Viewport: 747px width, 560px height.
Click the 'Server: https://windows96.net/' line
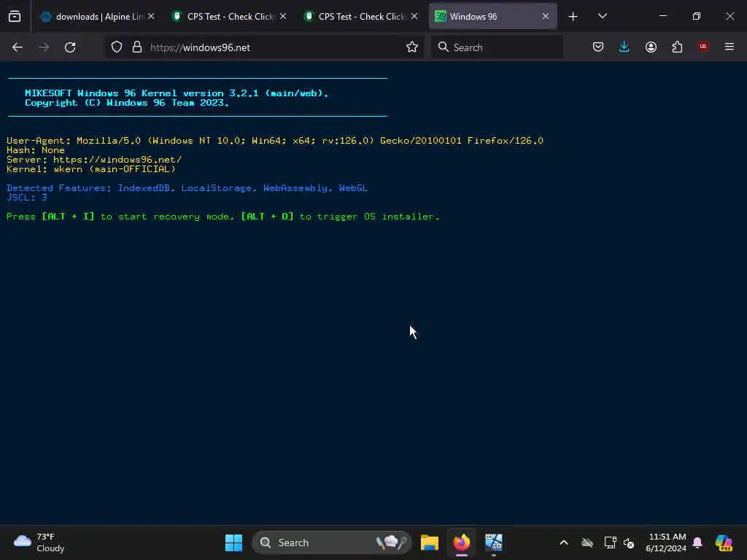tap(94, 160)
